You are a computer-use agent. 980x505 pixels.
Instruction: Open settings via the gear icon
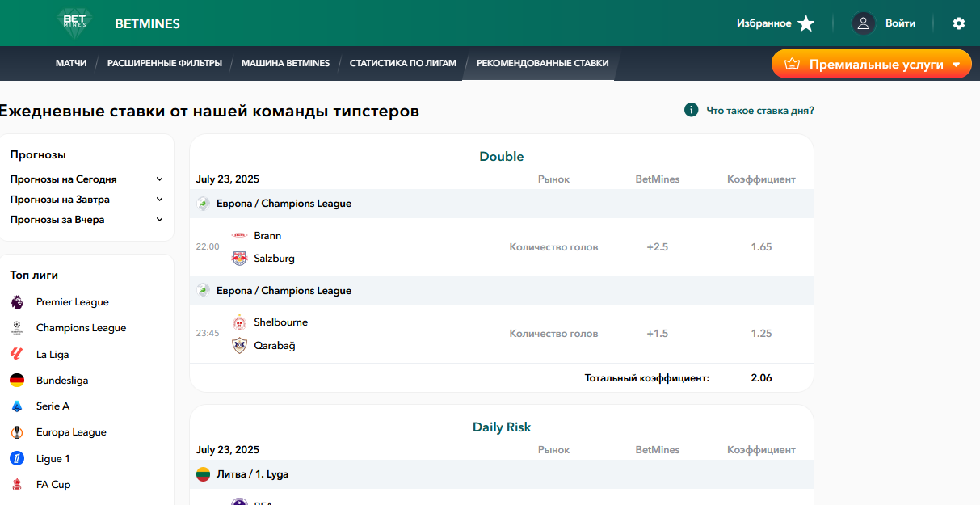click(959, 23)
